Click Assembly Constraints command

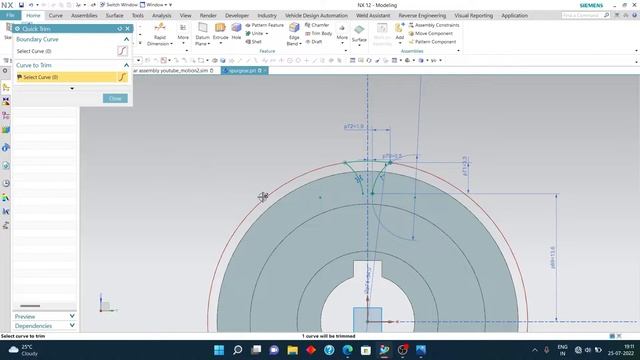coord(434,25)
